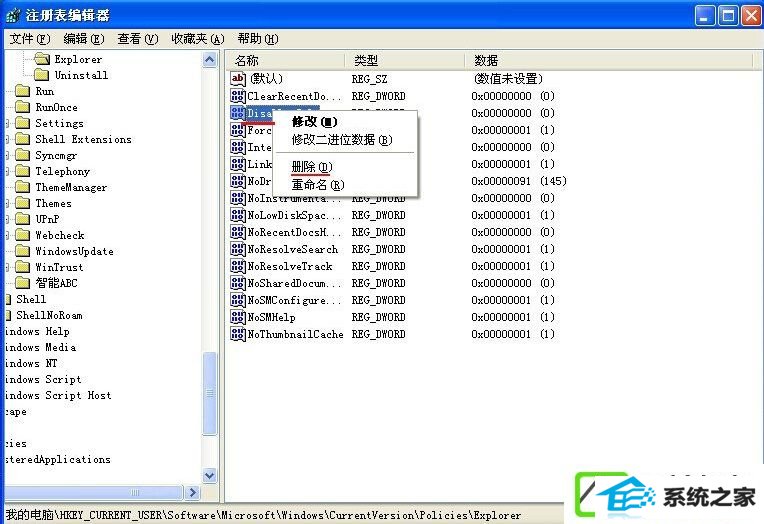The height and width of the screenshot is (524, 764).
Task: Click the NoThumbnailCache DWORD icon
Action: point(238,334)
